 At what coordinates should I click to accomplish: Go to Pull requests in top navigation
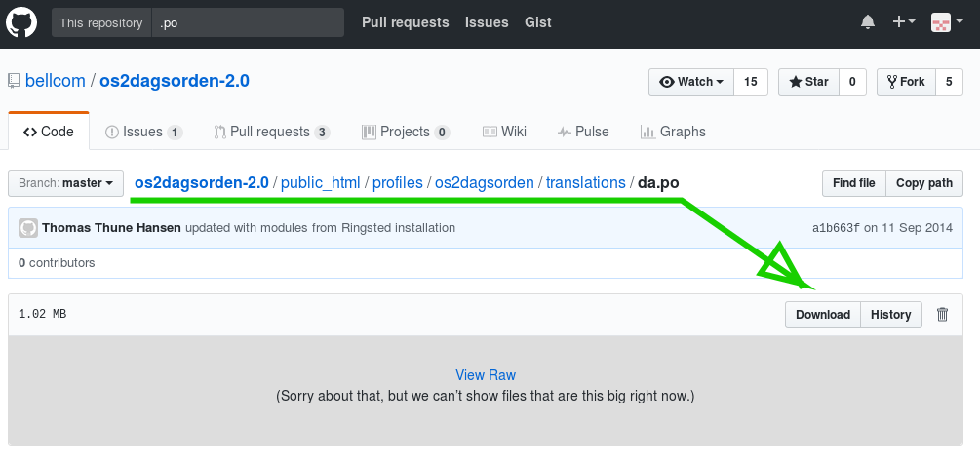click(x=405, y=22)
